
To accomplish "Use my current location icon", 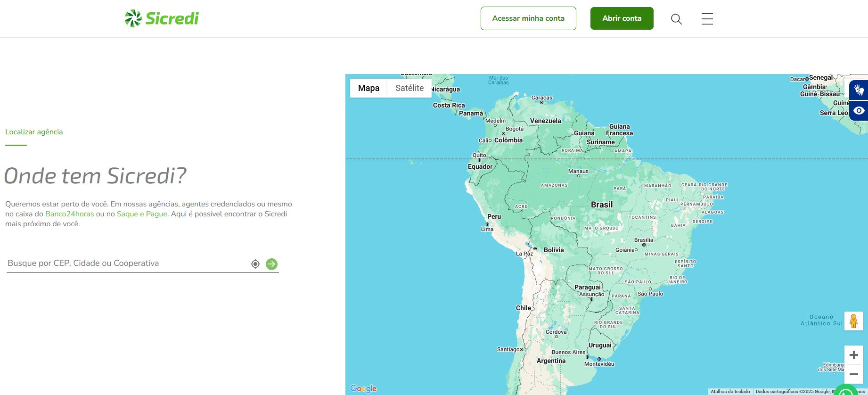I will pyautogui.click(x=255, y=264).
